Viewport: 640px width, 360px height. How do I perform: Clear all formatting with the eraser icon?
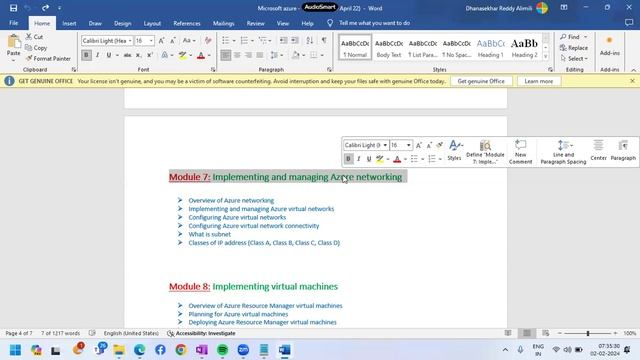tap(208, 40)
